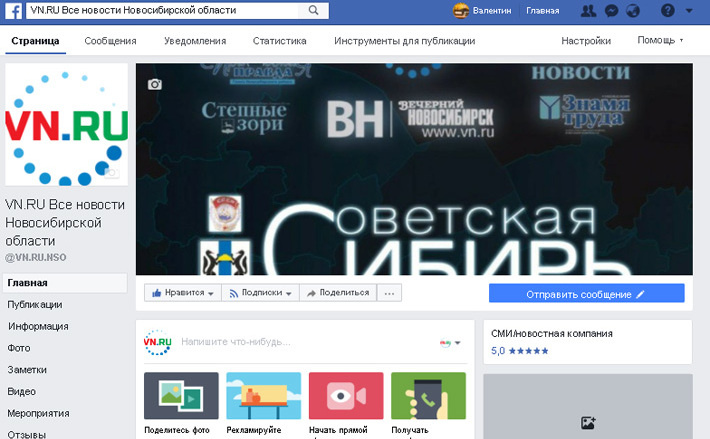
Task: Open the Настройки tab
Action: tap(586, 41)
